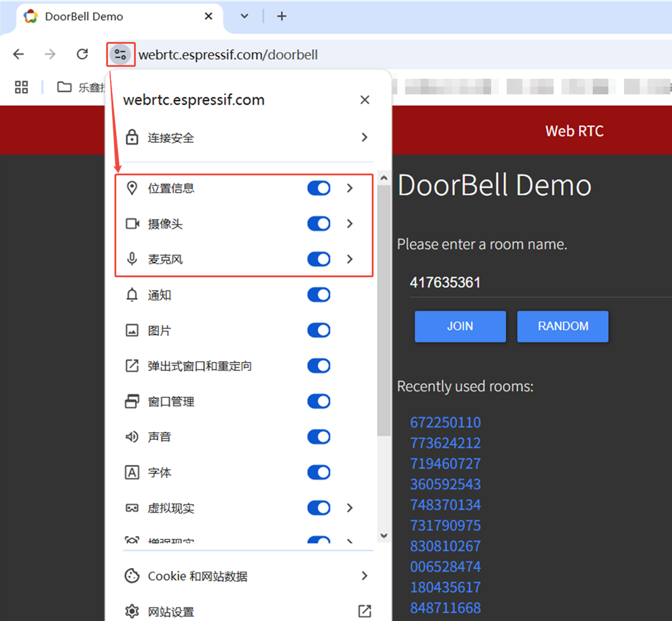The image size is (672, 621).
Task: Toggle the 虚拟现实 permission
Action: [x=319, y=508]
